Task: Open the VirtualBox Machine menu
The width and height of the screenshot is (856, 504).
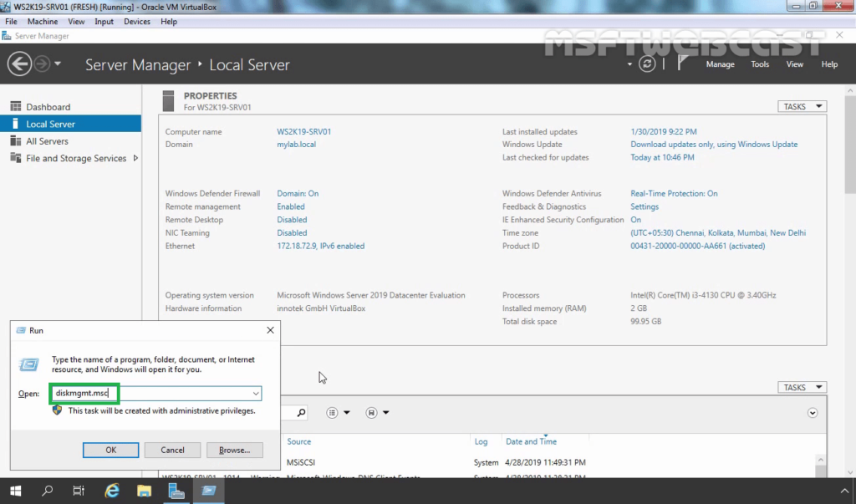Action: 43,21
